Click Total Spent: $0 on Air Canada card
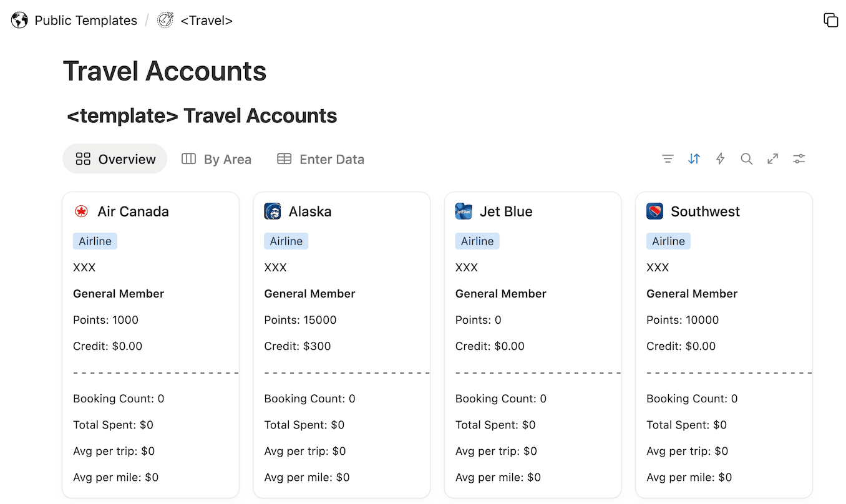The width and height of the screenshot is (846, 504). click(113, 425)
